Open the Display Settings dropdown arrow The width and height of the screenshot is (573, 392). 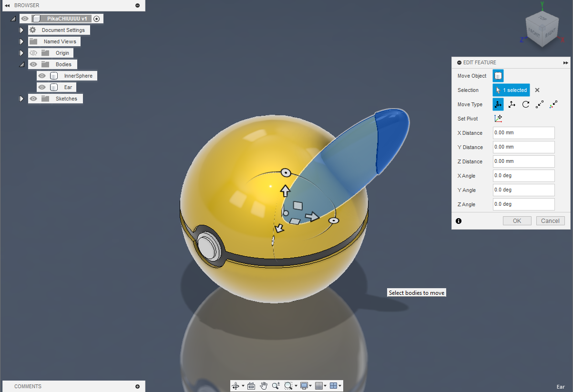(311, 386)
